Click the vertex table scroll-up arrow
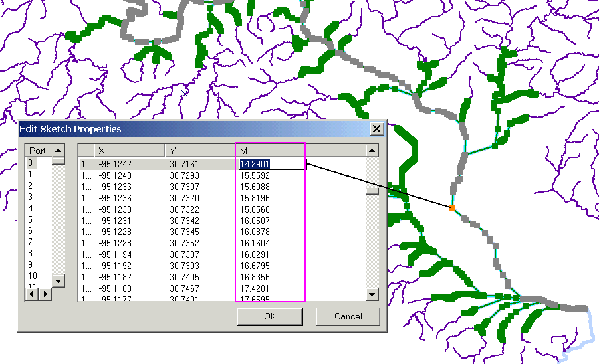 372,151
